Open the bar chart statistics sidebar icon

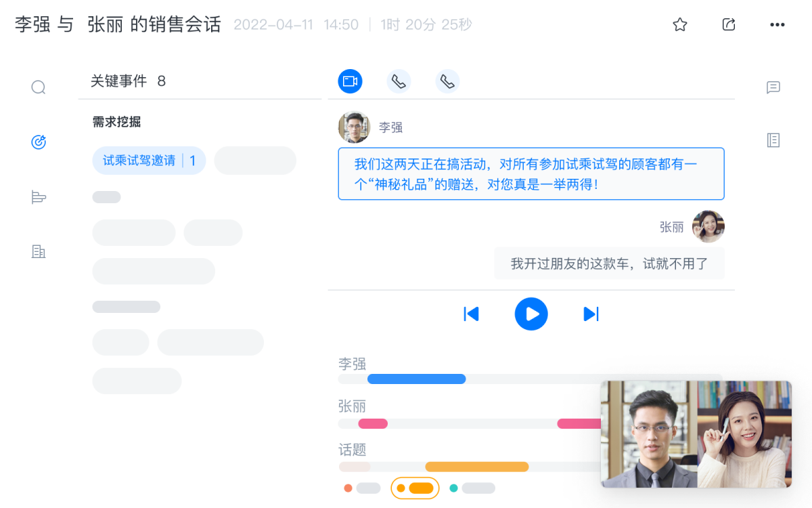tap(39, 197)
